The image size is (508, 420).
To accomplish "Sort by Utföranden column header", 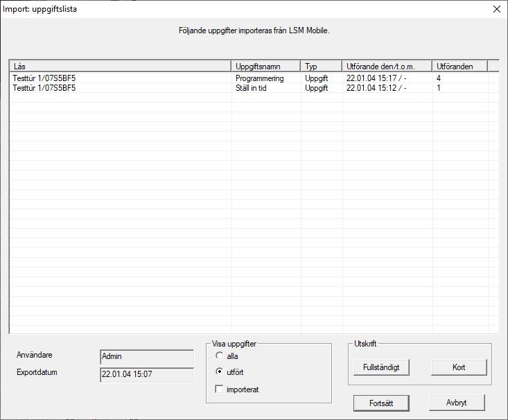I will tap(459, 67).
